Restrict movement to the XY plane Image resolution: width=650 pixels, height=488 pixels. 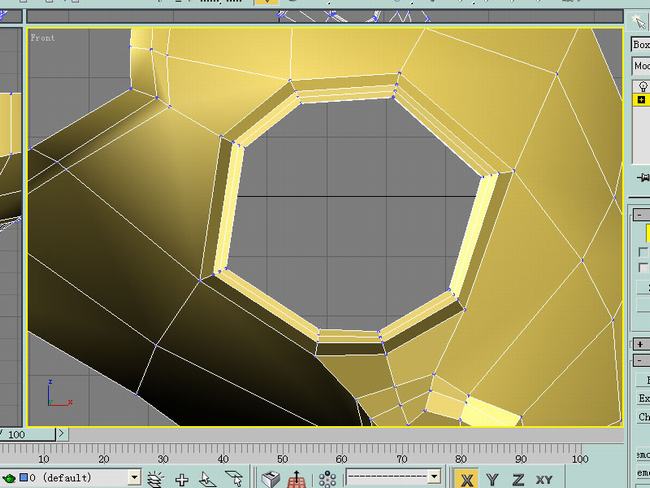coord(544,480)
